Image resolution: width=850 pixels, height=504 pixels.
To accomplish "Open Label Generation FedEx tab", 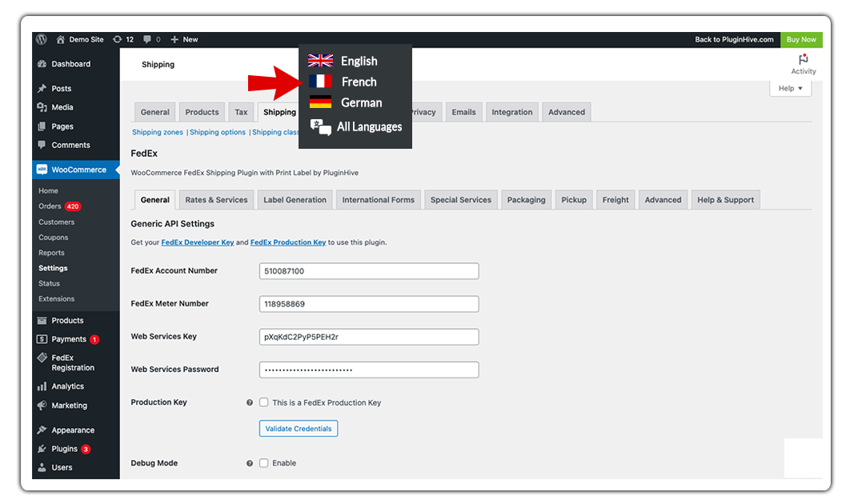I will [x=295, y=200].
